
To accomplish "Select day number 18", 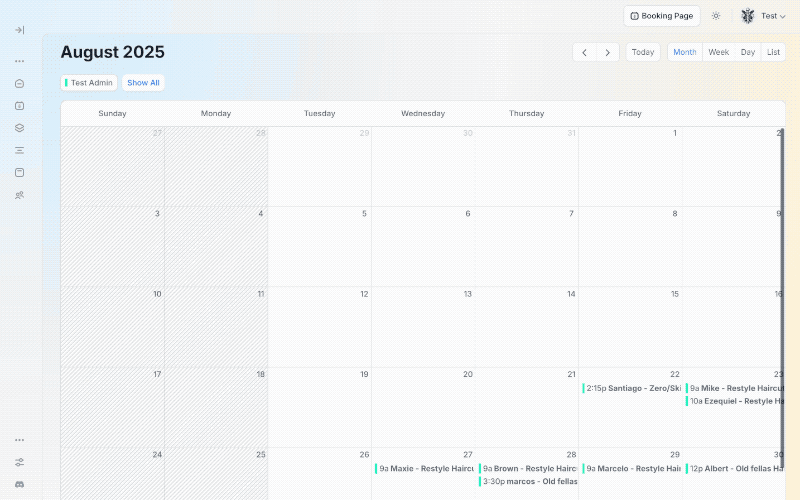I will pyautogui.click(x=261, y=374).
